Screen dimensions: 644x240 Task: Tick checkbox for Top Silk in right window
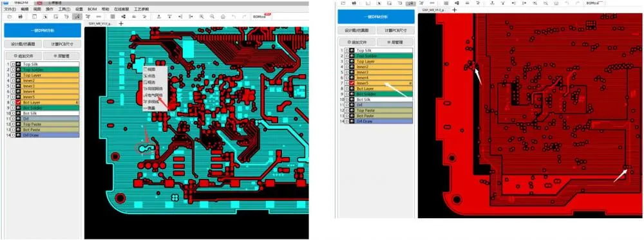point(347,50)
